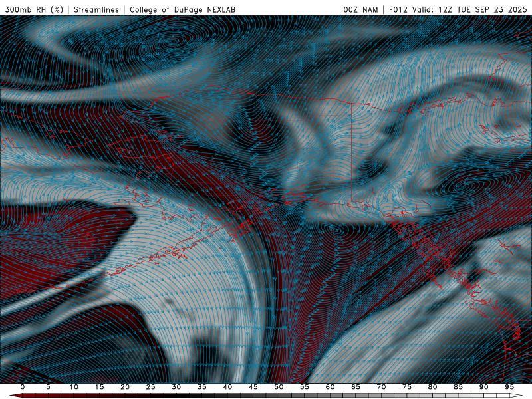Click the "90" label on the color scale
Screen dimensions: 532x399
click(x=484, y=387)
